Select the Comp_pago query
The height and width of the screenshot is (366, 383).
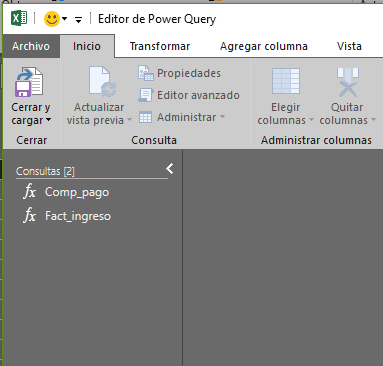tap(77, 192)
